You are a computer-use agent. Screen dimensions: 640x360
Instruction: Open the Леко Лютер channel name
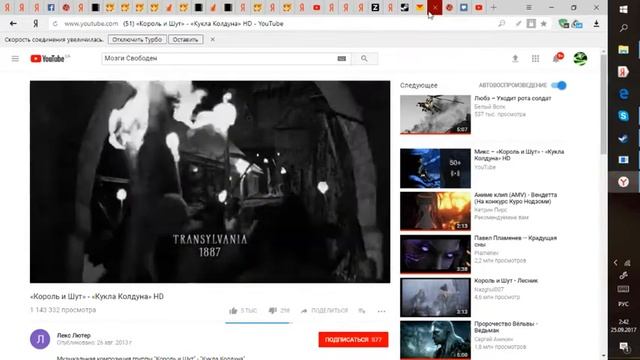tap(73, 335)
